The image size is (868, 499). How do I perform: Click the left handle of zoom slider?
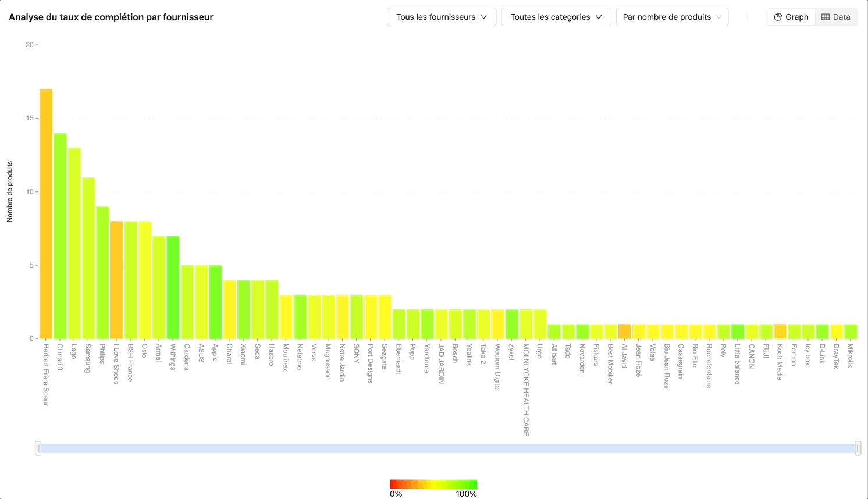click(38, 448)
